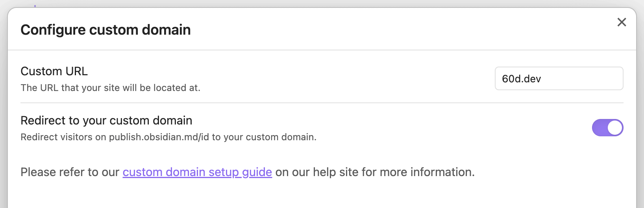Click the word "guide" in the help link

click(x=257, y=172)
